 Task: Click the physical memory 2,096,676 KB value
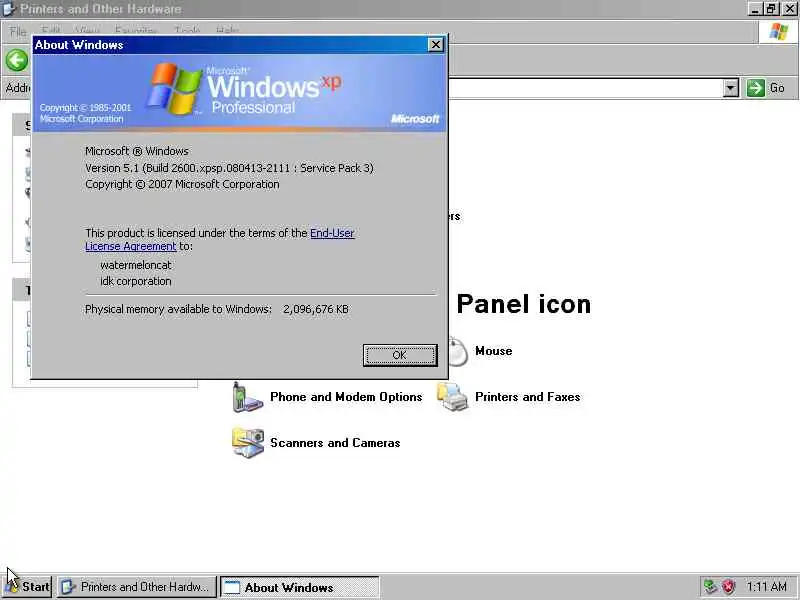[x=316, y=309]
